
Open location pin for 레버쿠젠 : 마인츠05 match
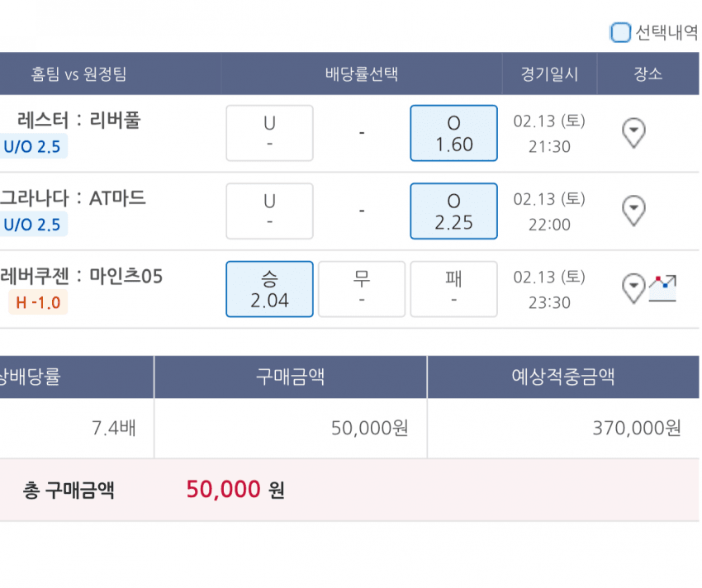click(x=633, y=288)
